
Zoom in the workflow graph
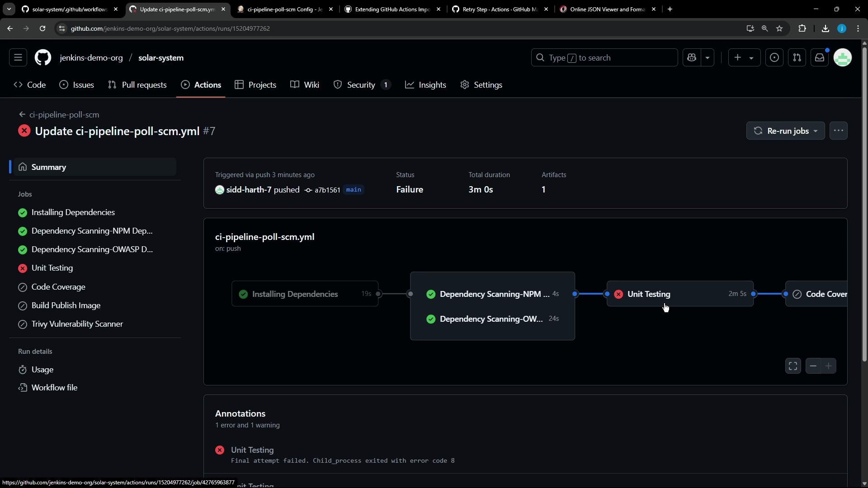pos(829,366)
